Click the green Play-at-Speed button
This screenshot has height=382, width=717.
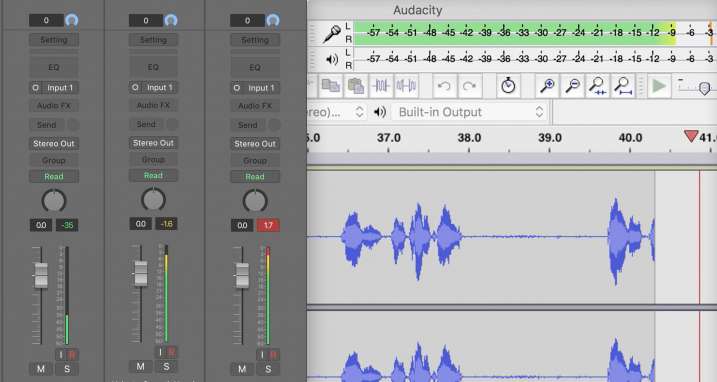[659, 86]
